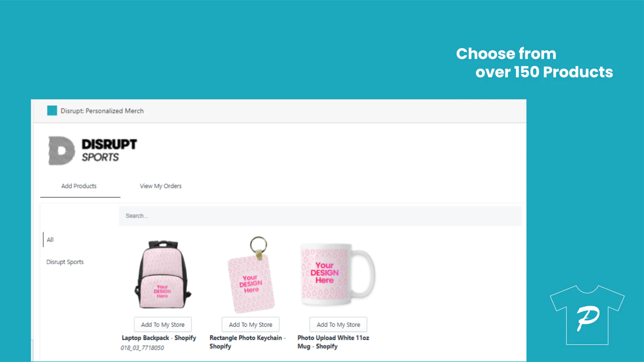This screenshot has width=644, height=362.
Task: Open Rectangle Photo Keychain - Shopify title
Action: 247,342
